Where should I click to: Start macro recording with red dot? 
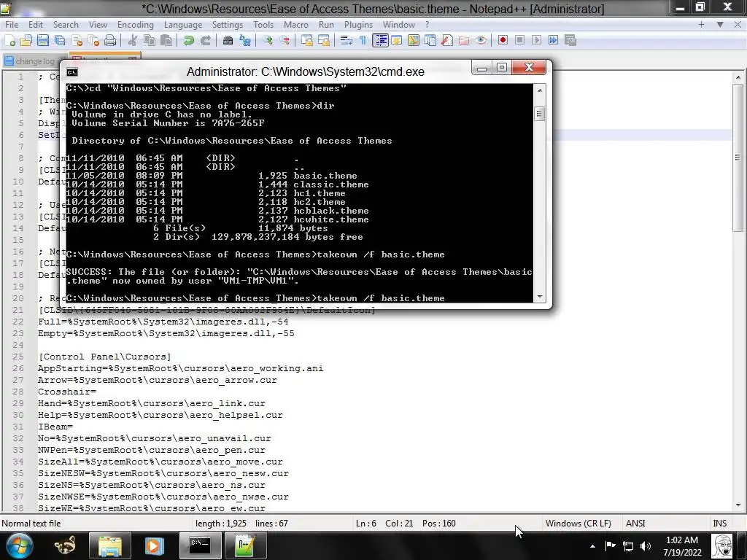click(x=503, y=41)
